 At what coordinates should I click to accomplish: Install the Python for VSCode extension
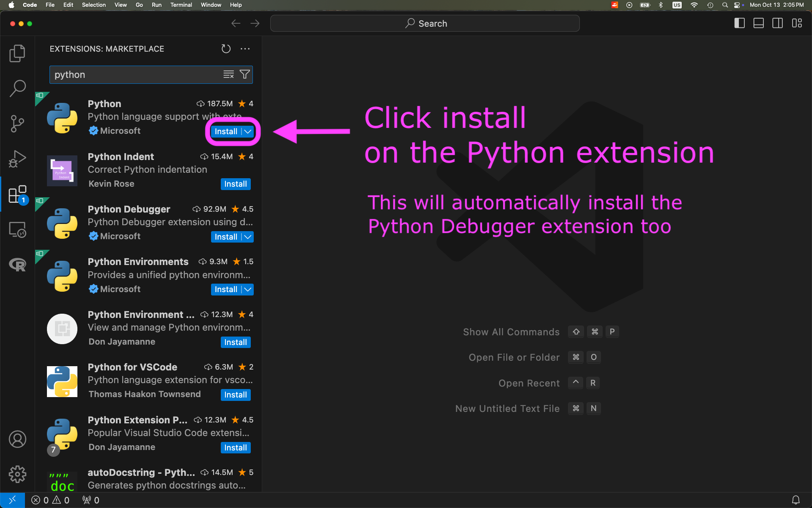point(235,395)
